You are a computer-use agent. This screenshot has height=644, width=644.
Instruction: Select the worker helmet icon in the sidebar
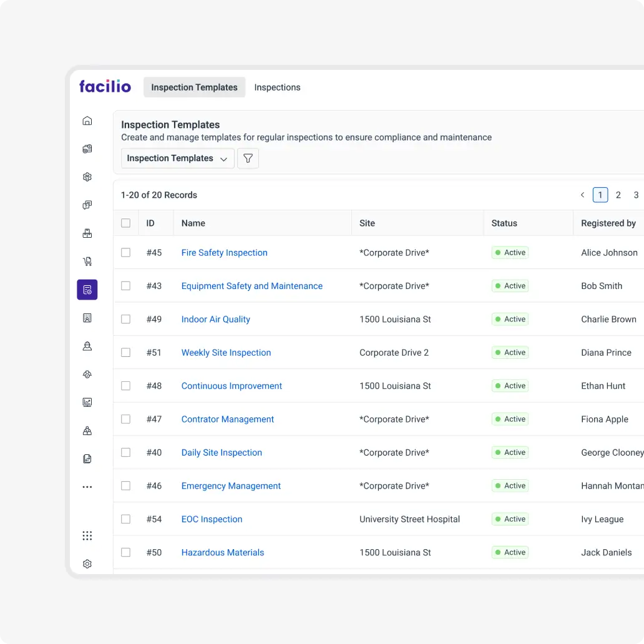click(x=87, y=346)
